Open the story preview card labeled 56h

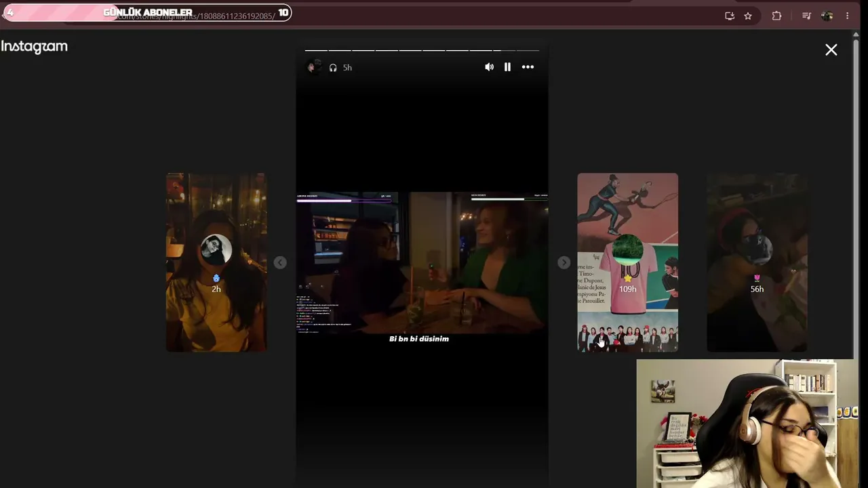(x=757, y=262)
